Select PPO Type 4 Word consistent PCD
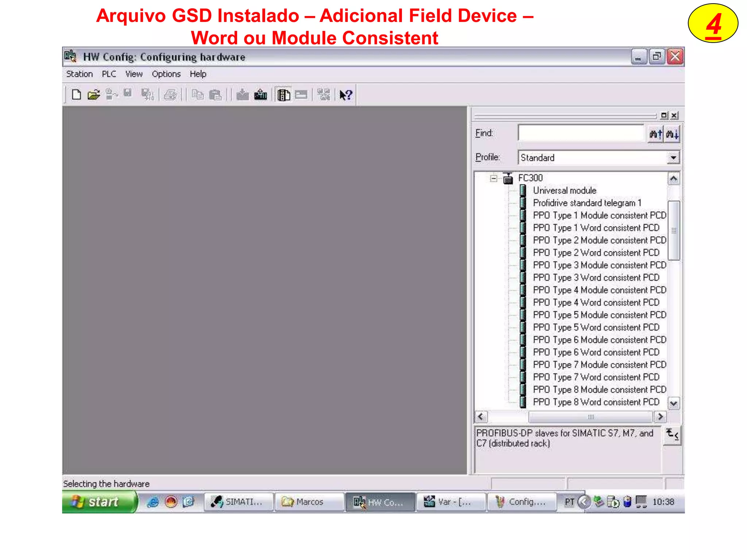Screen dimensions: 747x560 click(596, 302)
